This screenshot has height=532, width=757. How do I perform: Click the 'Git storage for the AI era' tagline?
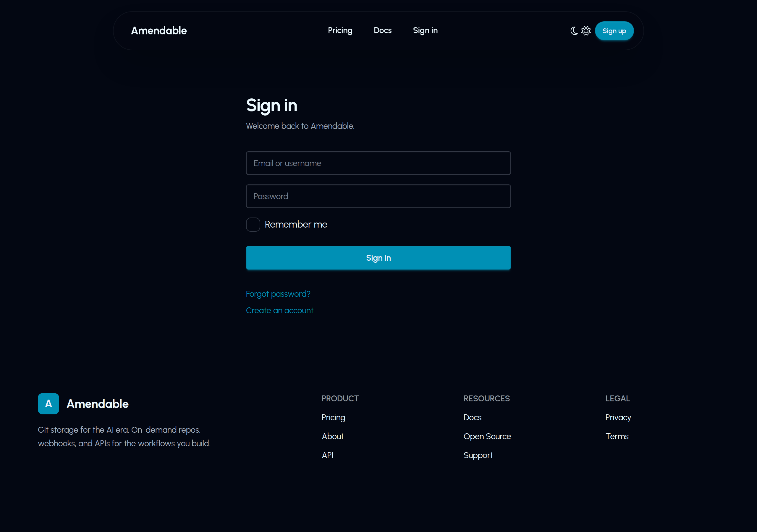(x=124, y=437)
